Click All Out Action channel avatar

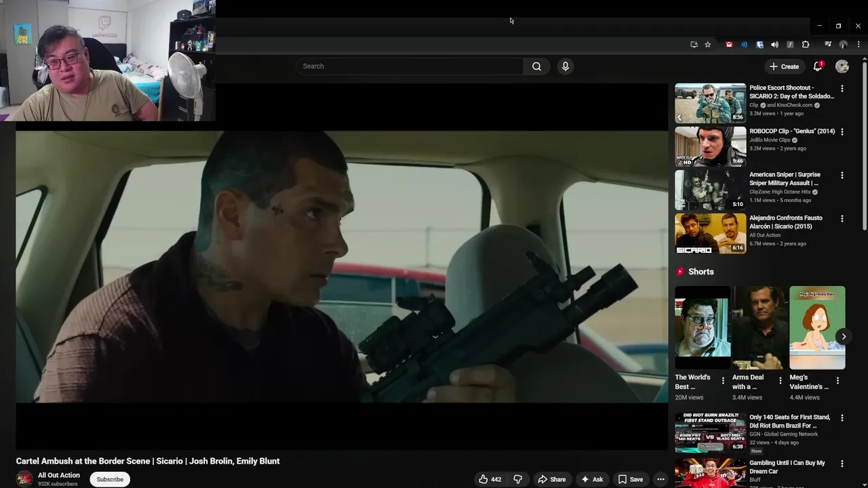[24, 479]
